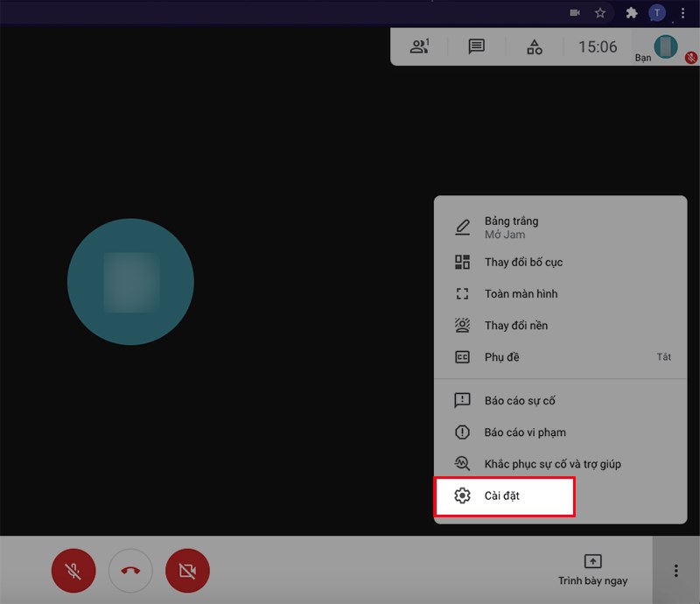
Task: Open the chat messages icon
Action: [477, 47]
